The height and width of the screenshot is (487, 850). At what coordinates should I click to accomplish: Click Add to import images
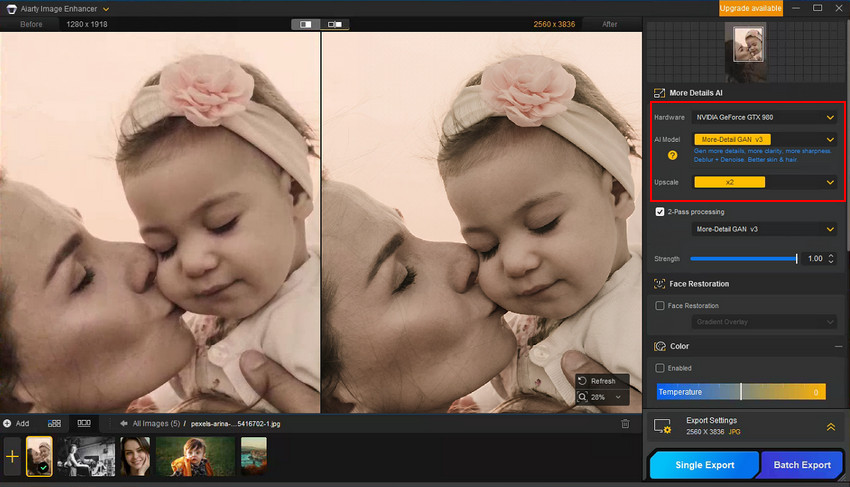[16, 424]
